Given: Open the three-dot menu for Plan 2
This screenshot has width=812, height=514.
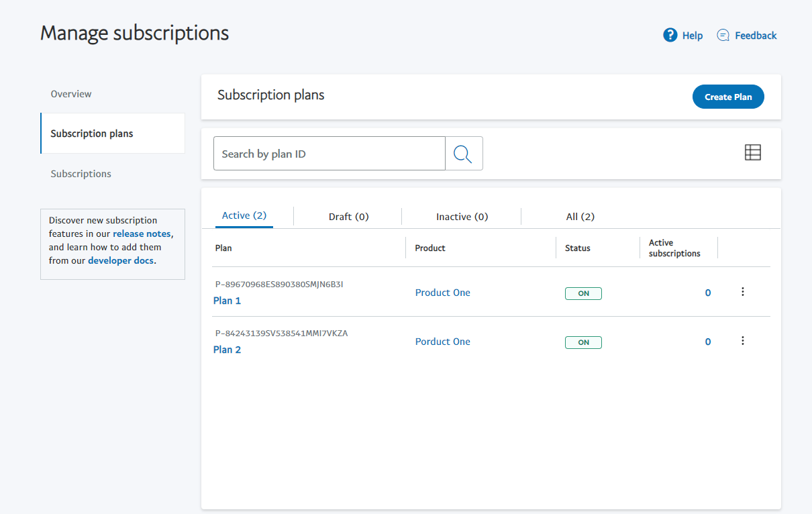Looking at the screenshot, I should coord(742,341).
